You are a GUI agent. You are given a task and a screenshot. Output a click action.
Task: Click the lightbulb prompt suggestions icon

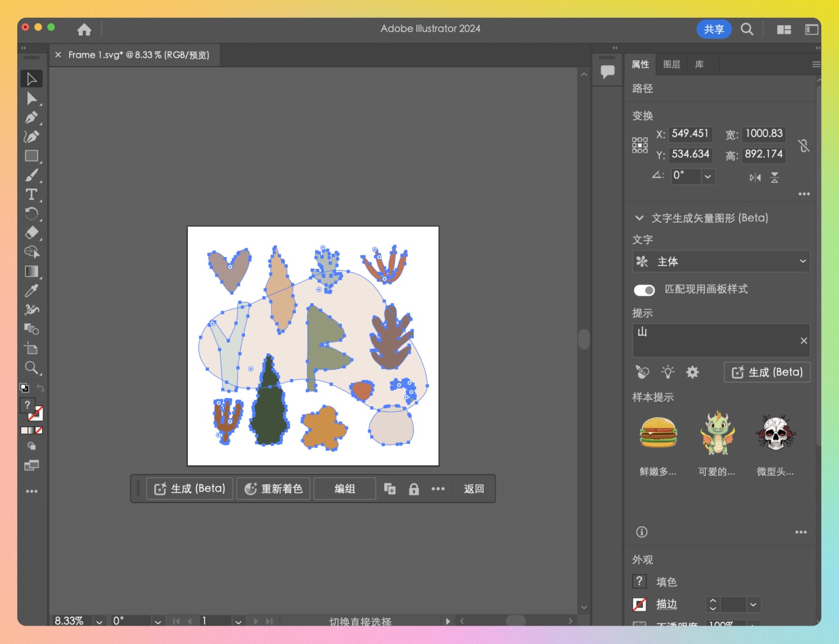[x=668, y=372]
